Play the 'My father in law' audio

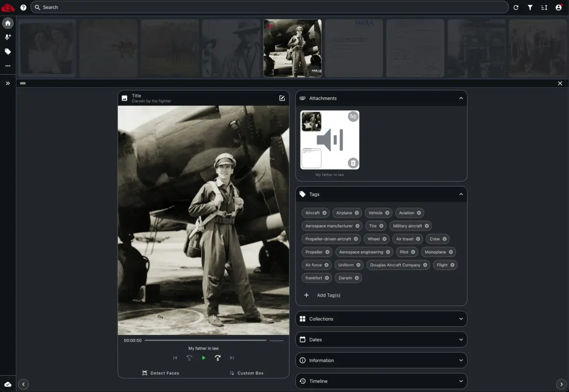[204, 358]
